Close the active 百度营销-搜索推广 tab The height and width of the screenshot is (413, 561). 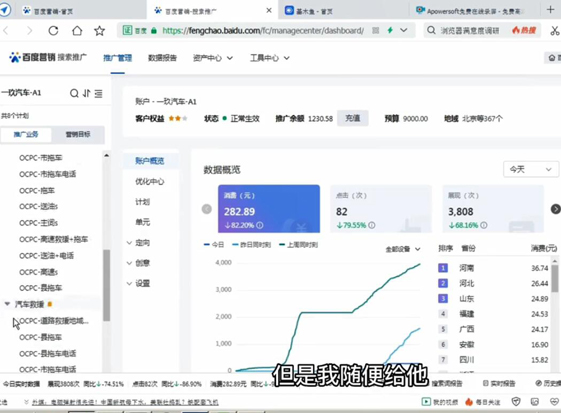click(x=269, y=11)
